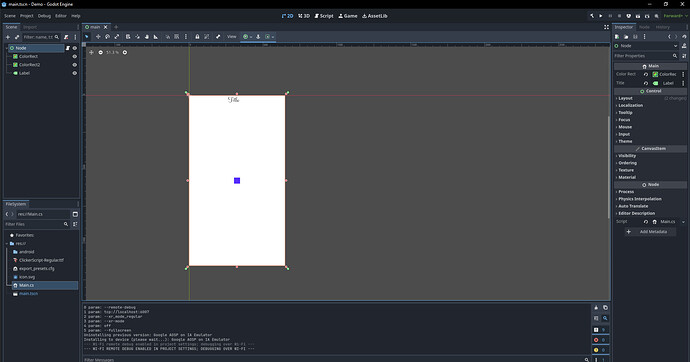Select the Ruler mode tool
Image resolution: width=690 pixels, height=362 pixels.
click(156, 37)
